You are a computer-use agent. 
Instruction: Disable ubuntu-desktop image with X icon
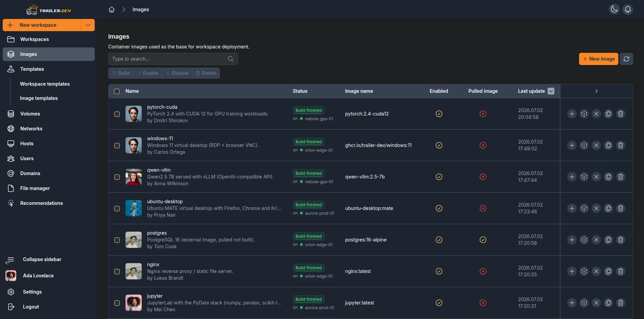(x=596, y=208)
